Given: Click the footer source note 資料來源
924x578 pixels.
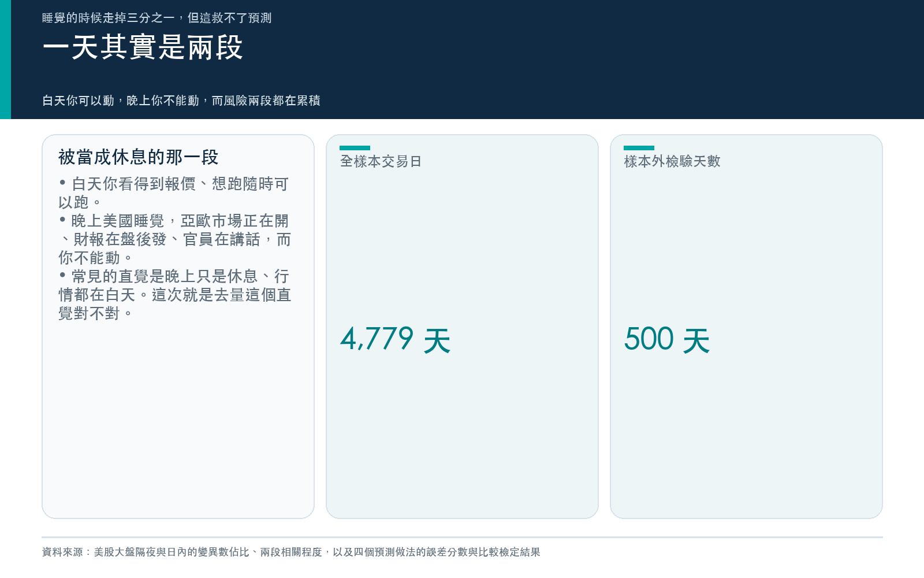Looking at the screenshot, I should 291,552.
